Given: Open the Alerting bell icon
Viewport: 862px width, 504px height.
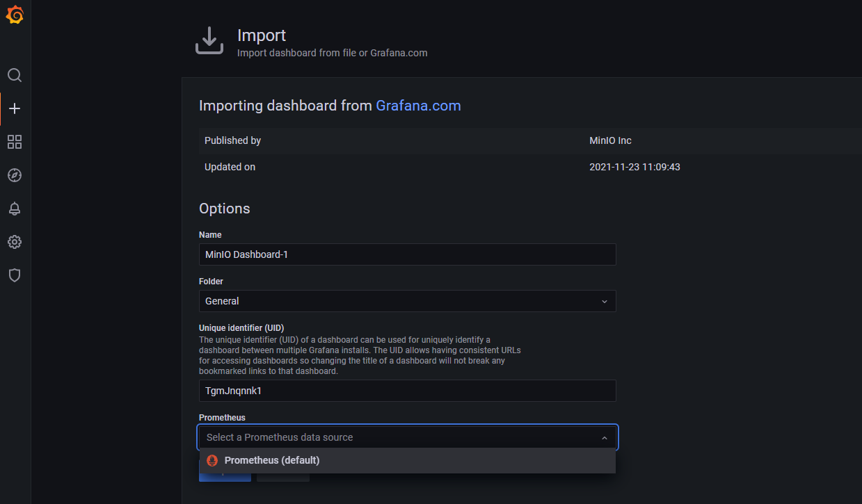Looking at the screenshot, I should point(15,209).
